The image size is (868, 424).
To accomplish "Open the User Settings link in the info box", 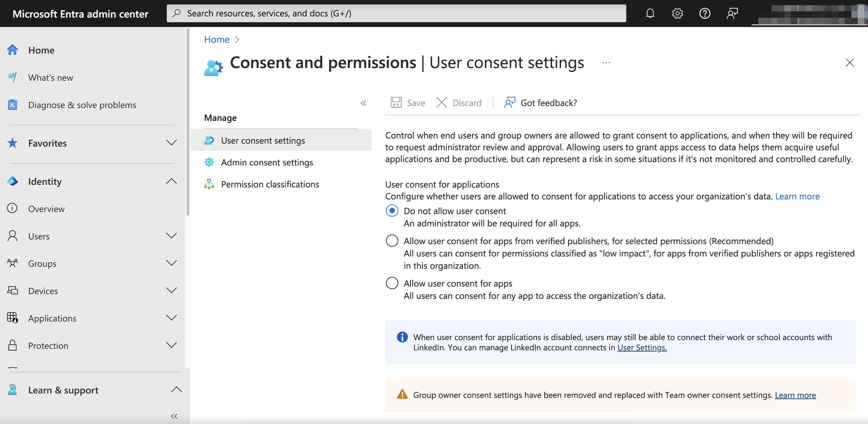I will (641, 348).
